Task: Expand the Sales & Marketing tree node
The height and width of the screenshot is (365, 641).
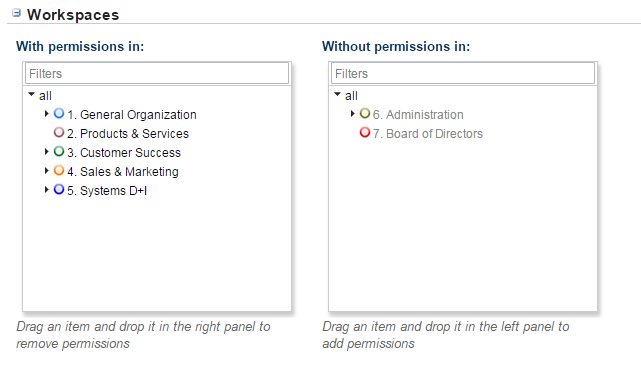Action: pyautogui.click(x=46, y=170)
